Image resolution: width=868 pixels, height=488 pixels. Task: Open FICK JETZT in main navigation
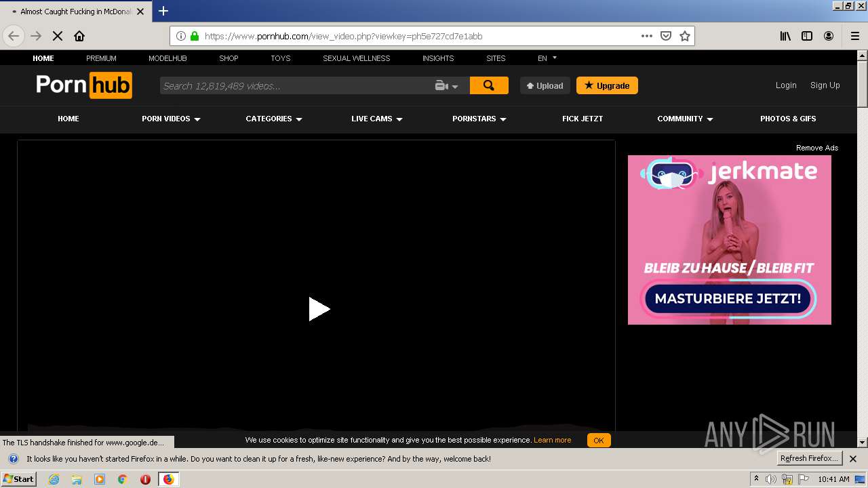pos(583,119)
